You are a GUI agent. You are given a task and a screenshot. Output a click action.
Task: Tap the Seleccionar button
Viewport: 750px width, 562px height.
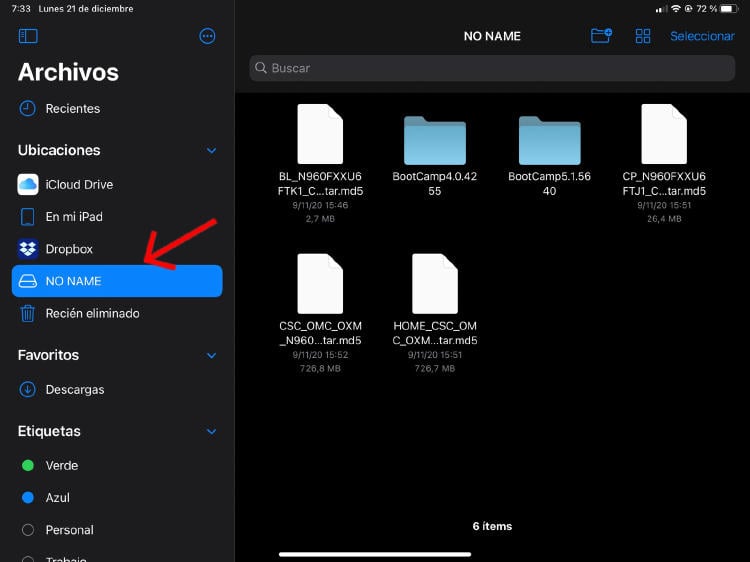click(x=702, y=36)
